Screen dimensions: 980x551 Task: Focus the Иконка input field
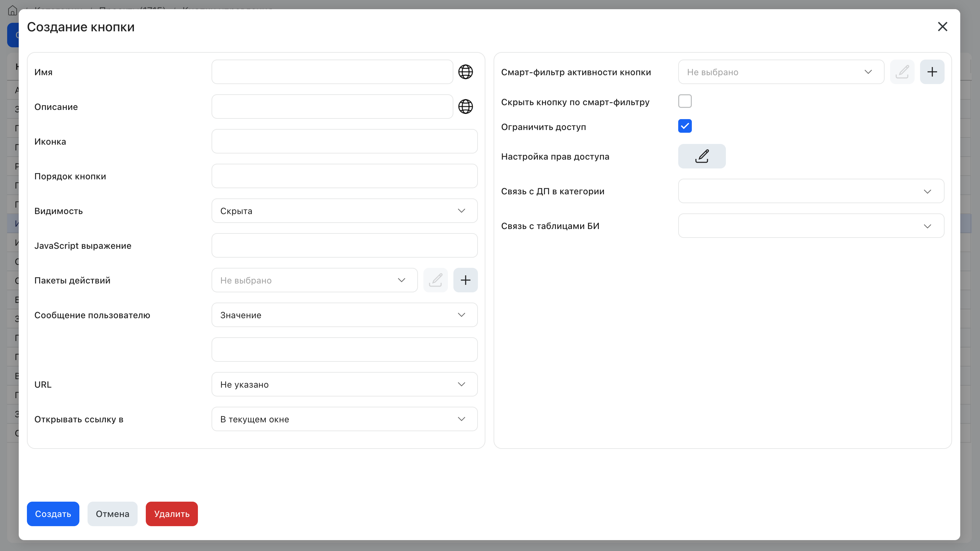(344, 141)
